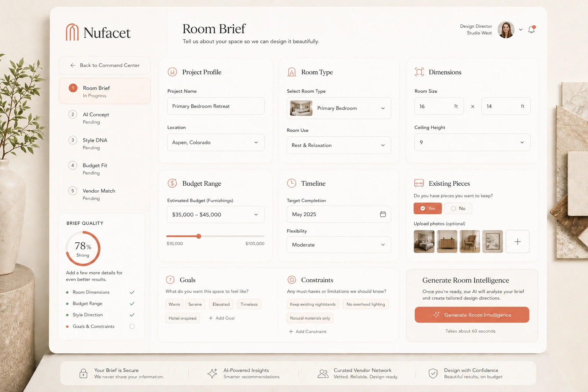Click Back to Command Center
The image size is (588, 392).
[105, 65]
